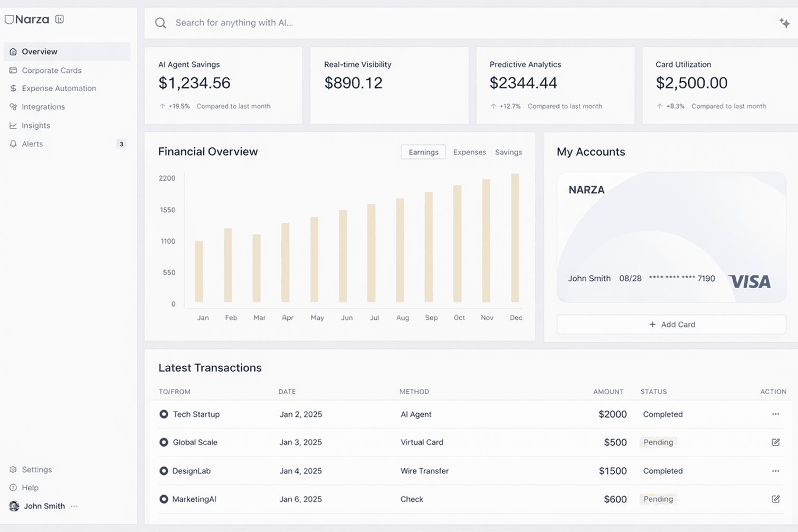
Task: Edit the Global Scale pending transaction
Action: (775, 442)
